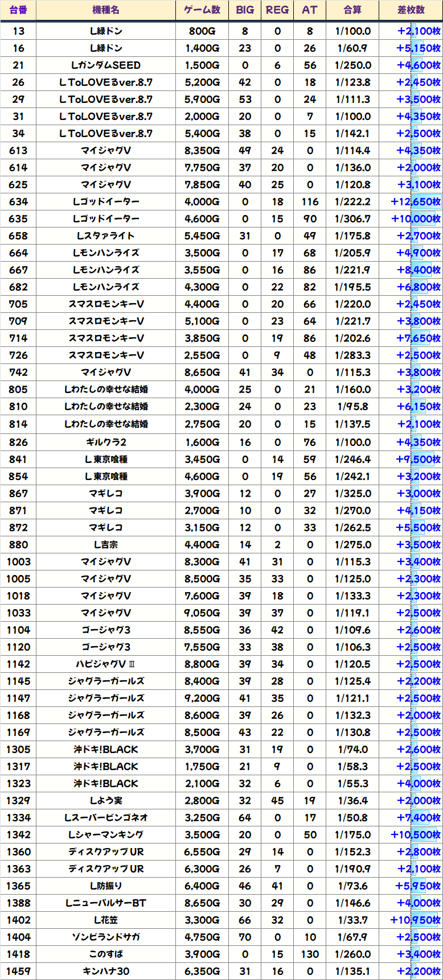
Task: Click +10,950枚 difference value
Action: (416, 920)
